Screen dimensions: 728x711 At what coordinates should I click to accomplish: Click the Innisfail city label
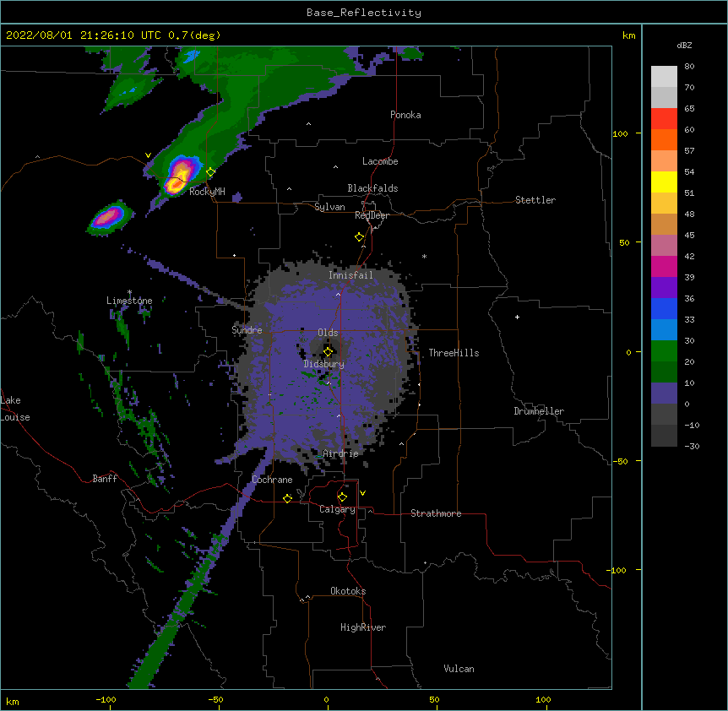pyautogui.click(x=350, y=275)
